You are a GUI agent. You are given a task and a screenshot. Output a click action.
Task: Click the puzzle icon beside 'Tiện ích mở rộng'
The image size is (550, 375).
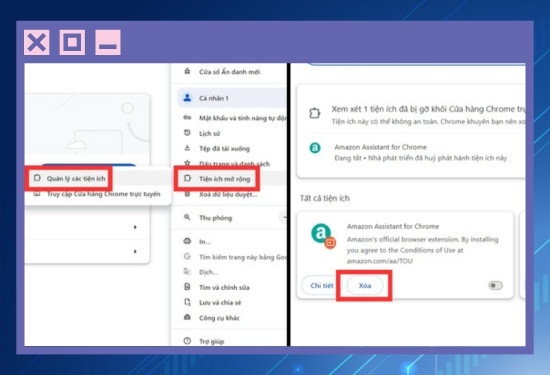(187, 178)
